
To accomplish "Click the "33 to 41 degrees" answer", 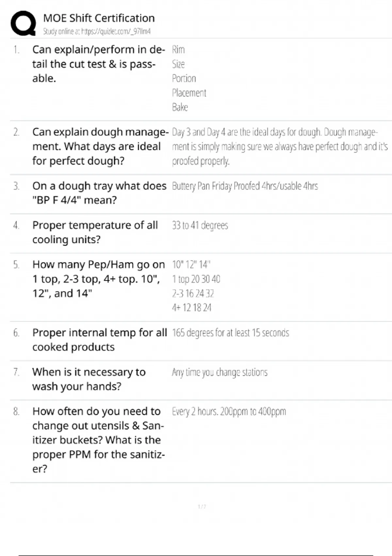I will pos(200,225).
